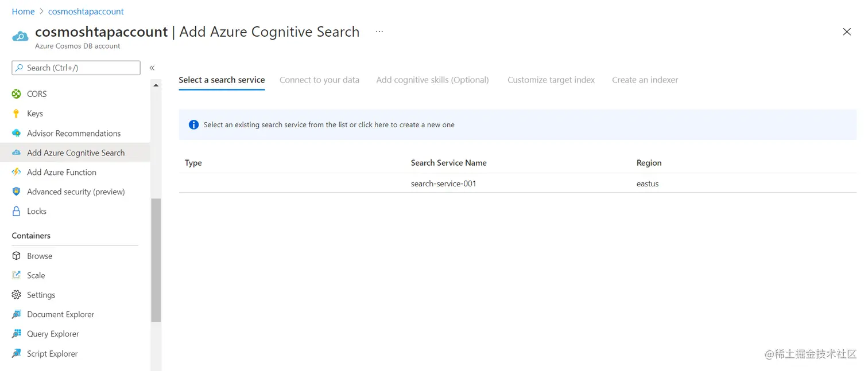Screen dimensions: 868x371
Task: Select the search-service-001 row
Action: [517, 183]
